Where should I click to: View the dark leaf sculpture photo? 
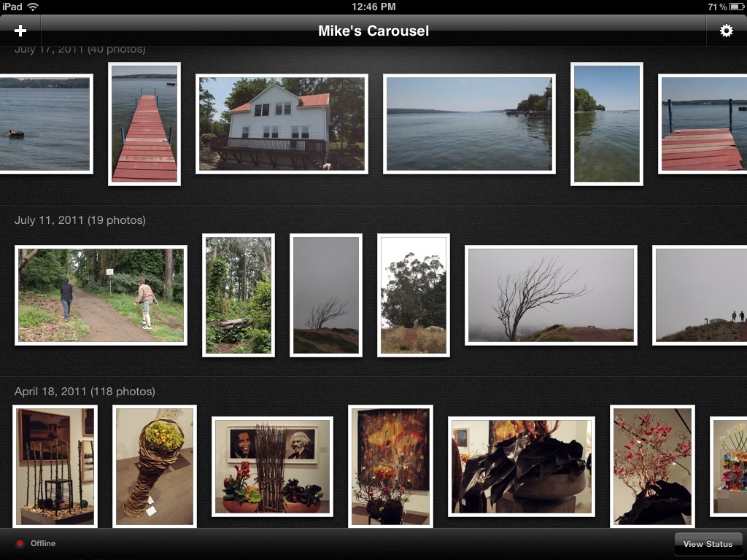521,466
